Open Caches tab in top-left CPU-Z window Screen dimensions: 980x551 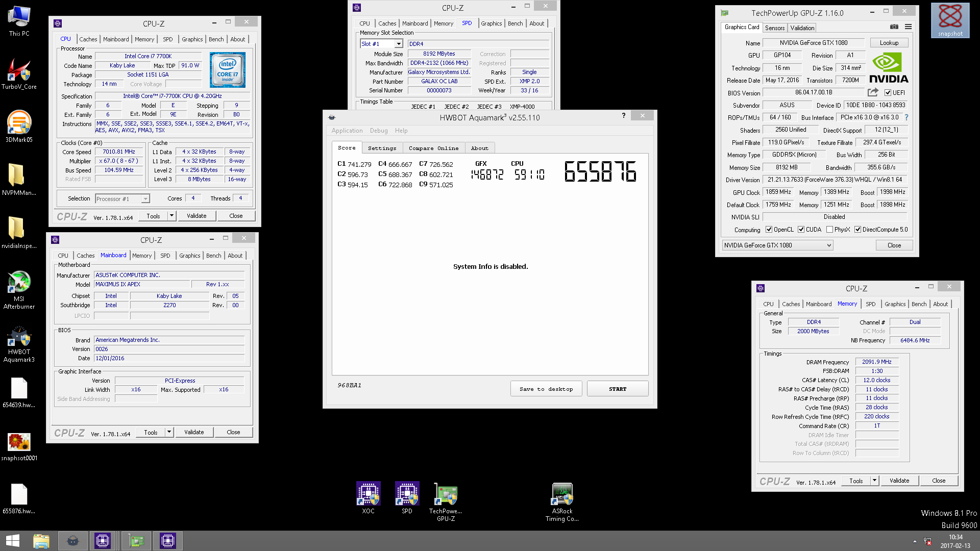coord(88,39)
